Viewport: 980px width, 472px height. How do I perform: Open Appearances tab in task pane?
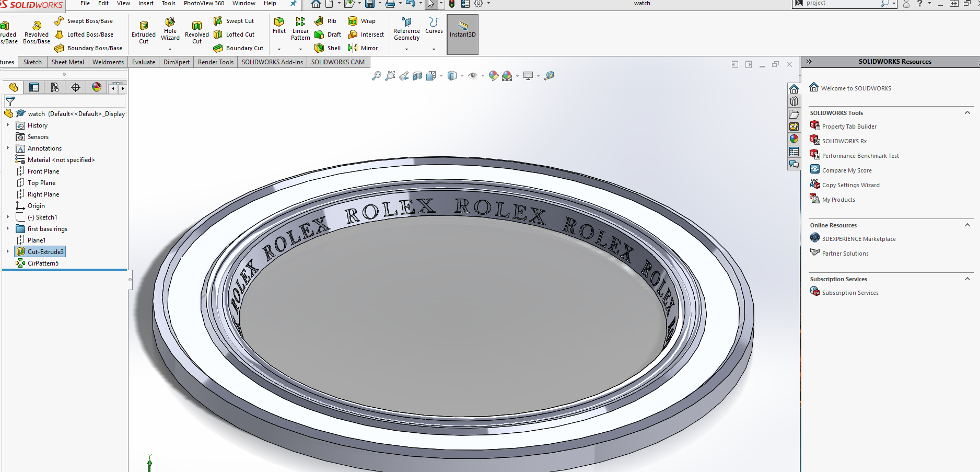click(794, 139)
